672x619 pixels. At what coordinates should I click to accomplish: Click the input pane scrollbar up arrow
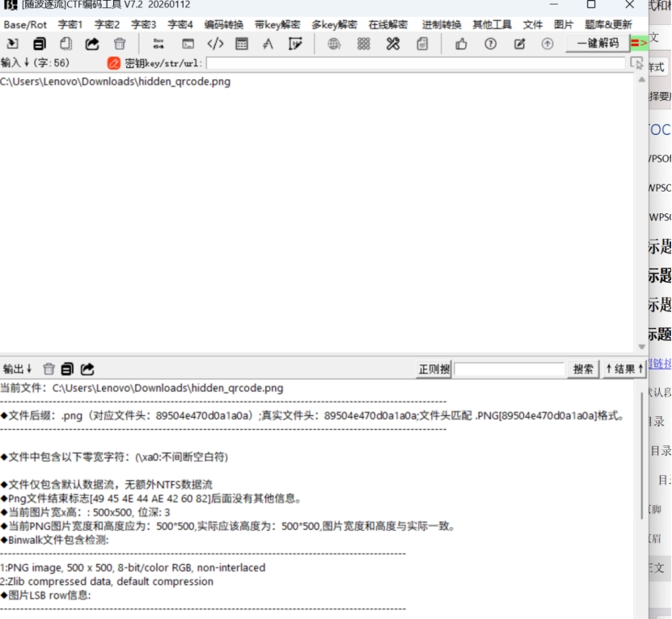click(x=641, y=80)
